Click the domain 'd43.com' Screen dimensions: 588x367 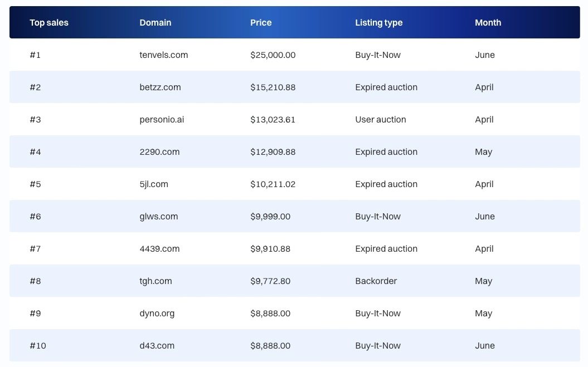[157, 345]
